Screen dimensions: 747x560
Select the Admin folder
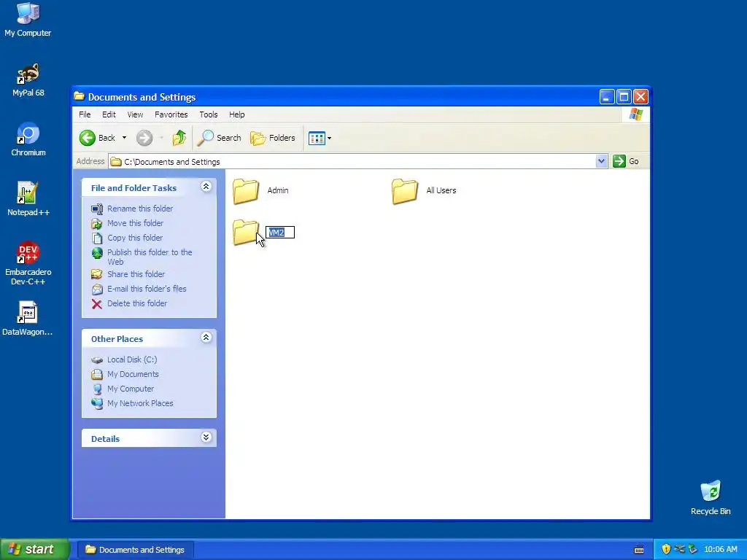click(x=260, y=191)
